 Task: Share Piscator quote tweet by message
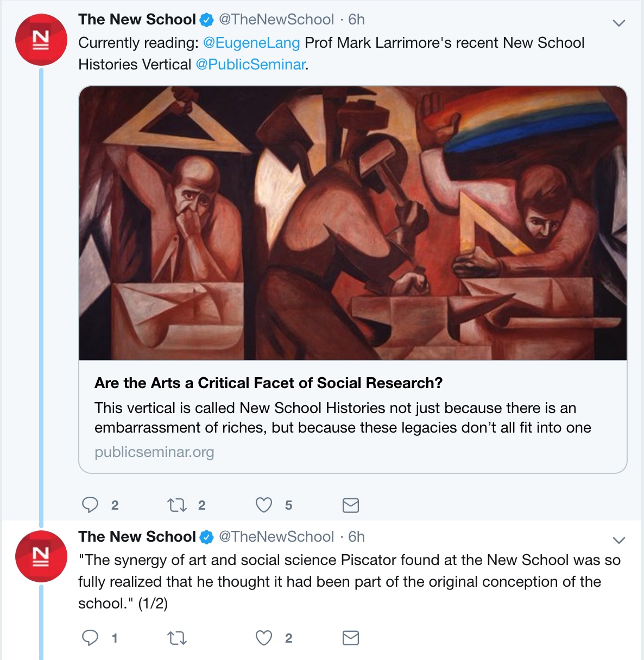pyautogui.click(x=351, y=638)
